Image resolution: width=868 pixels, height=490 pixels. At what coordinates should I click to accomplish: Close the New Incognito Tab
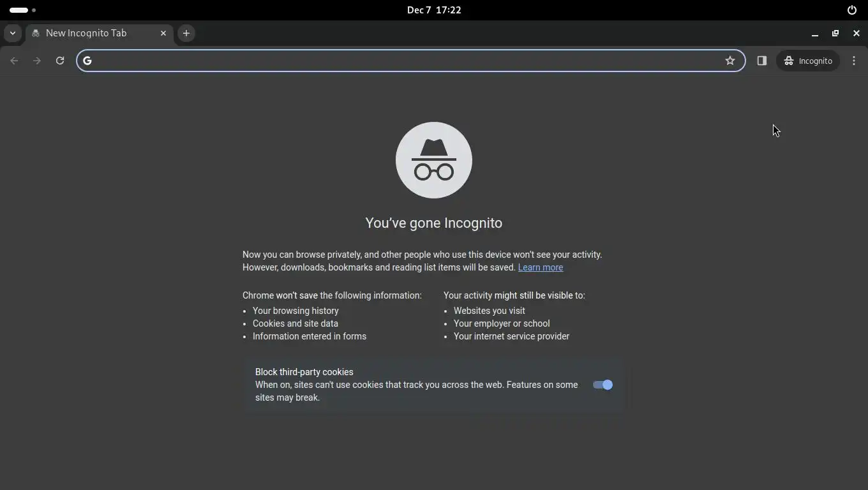coord(163,33)
